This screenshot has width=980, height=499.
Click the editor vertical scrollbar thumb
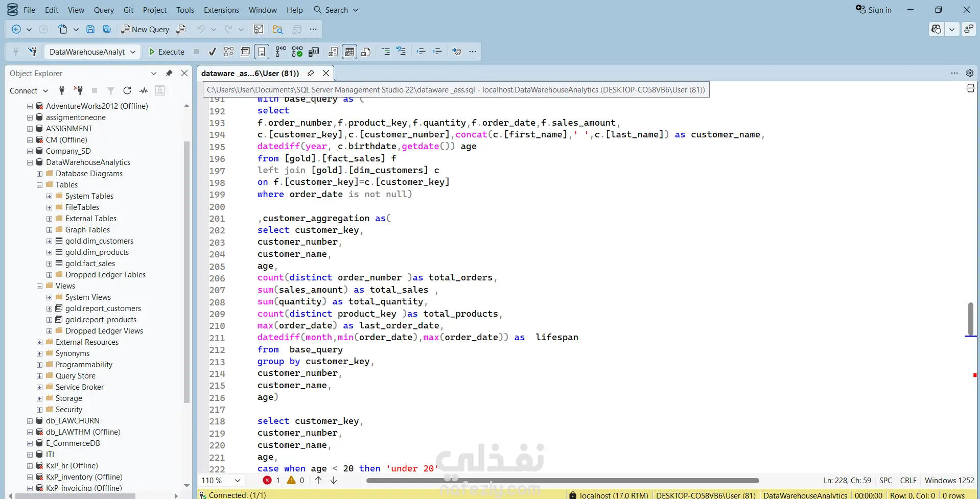point(970,319)
